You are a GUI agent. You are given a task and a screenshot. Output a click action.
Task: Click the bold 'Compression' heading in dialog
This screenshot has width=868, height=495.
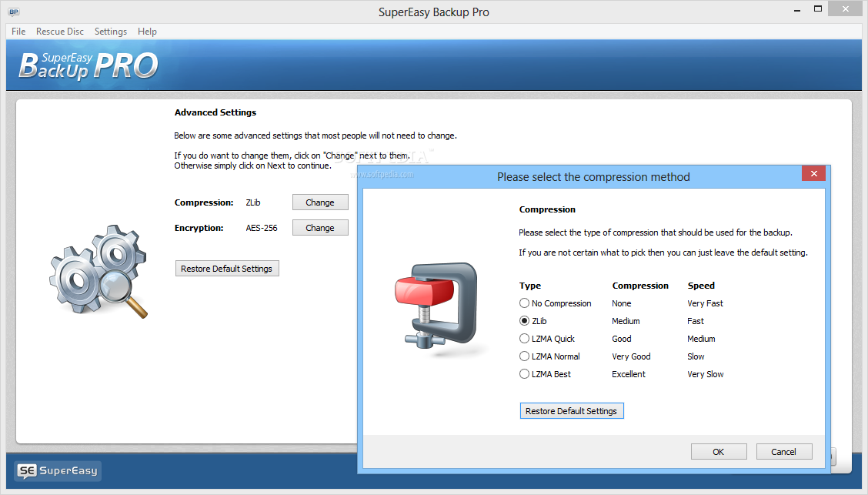click(547, 209)
